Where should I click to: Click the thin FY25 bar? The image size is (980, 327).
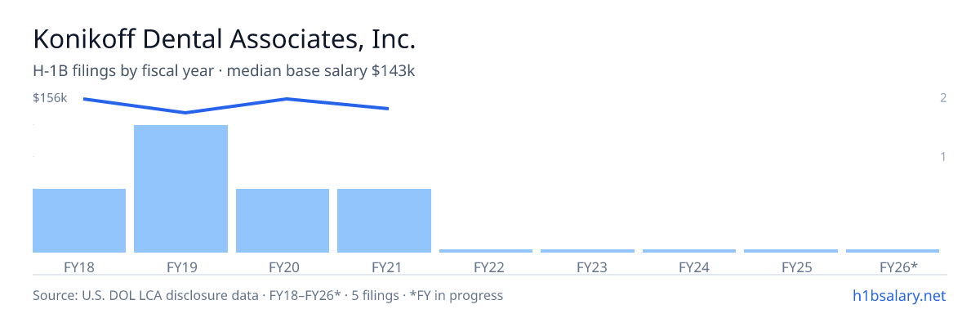click(x=791, y=251)
